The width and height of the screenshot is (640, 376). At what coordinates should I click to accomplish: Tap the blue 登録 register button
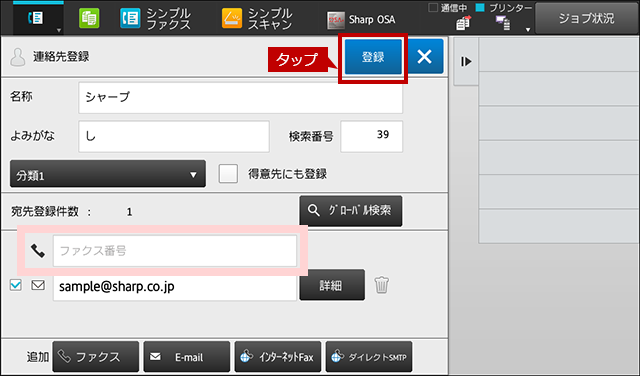click(x=373, y=57)
